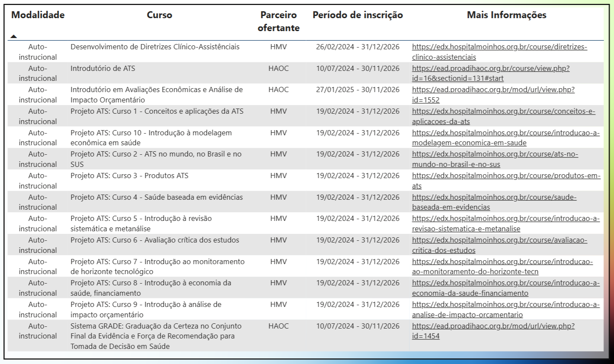The width and height of the screenshot is (614, 364).
Task: Select 'Curso 6 - Avaliação crítica dos estudos'
Action: 155,240
